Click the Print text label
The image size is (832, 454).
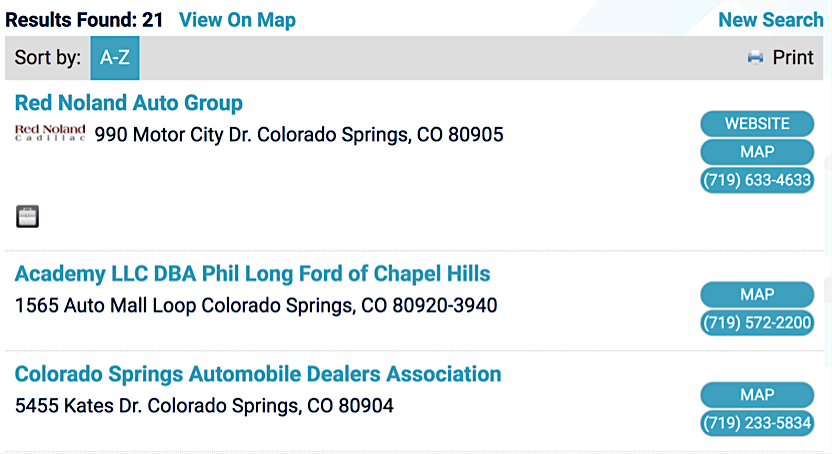[793, 58]
